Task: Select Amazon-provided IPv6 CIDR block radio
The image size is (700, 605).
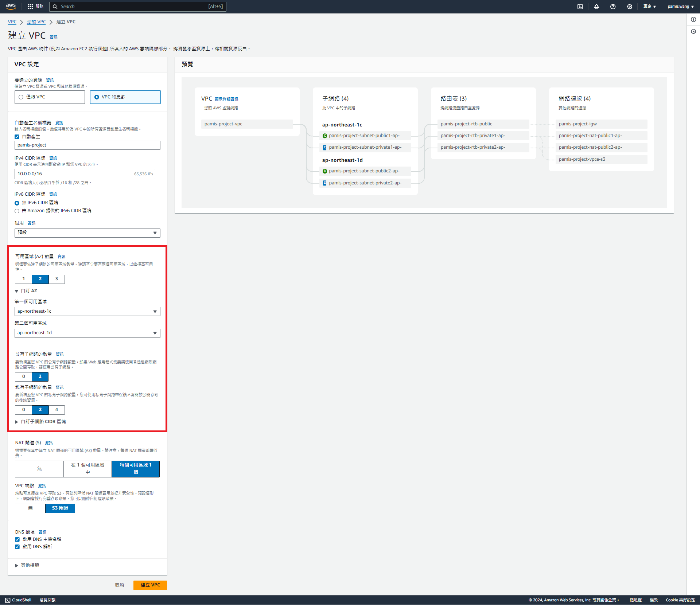Action: pyautogui.click(x=17, y=211)
